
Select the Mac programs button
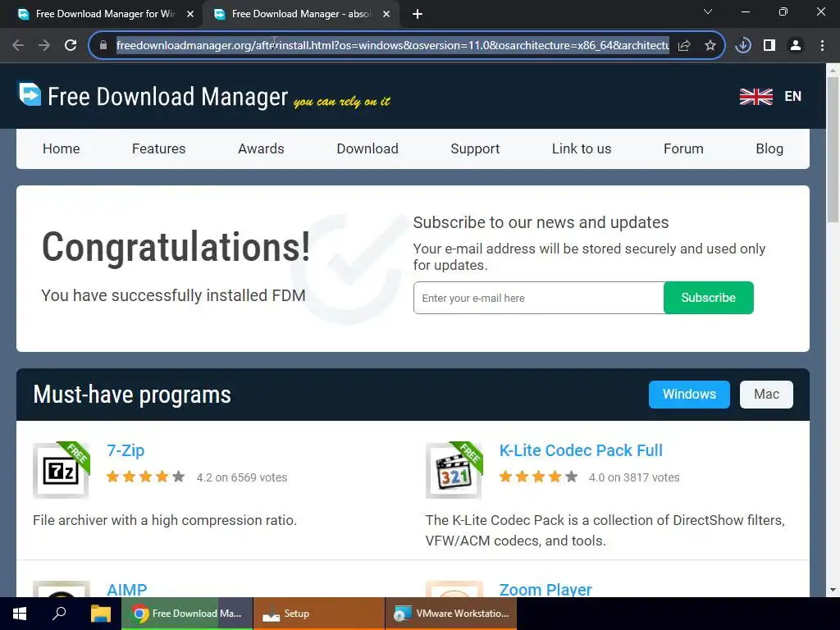click(766, 395)
